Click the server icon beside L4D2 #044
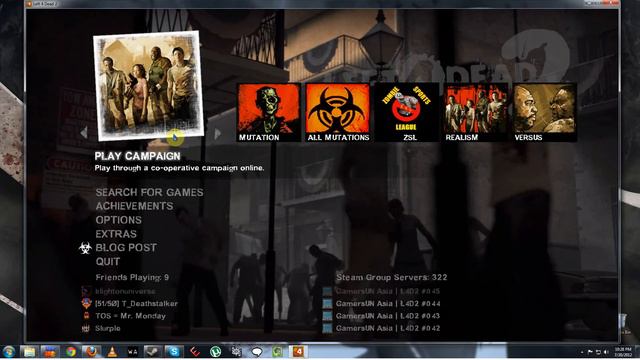This screenshot has width=640, height=360. click(x=327, y=304)
